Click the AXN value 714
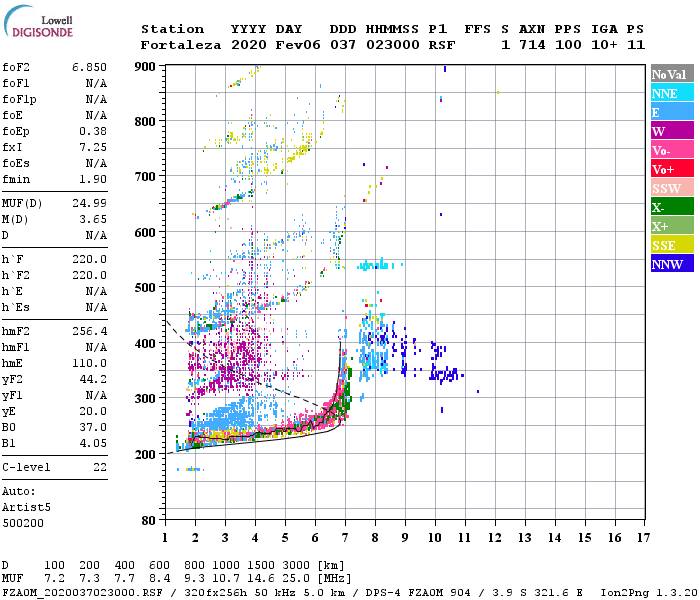This screenshot has width=700, height=600. 532,45
